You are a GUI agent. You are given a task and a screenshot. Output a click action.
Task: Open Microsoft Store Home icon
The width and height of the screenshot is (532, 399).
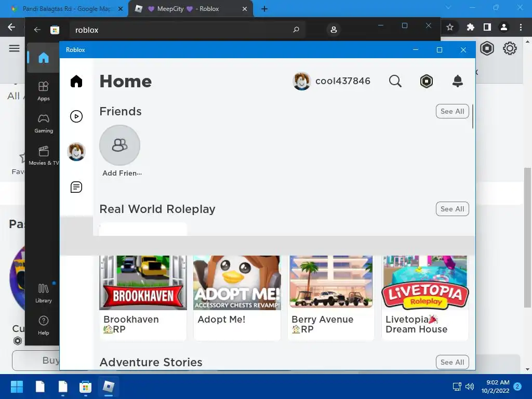44,58
